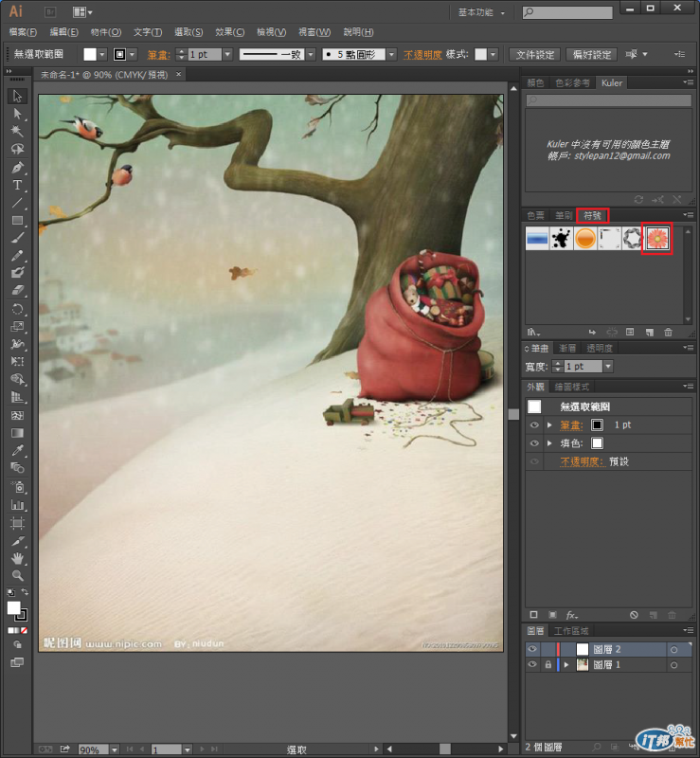
Task: Select the Rotate tool
Action: 17,310
